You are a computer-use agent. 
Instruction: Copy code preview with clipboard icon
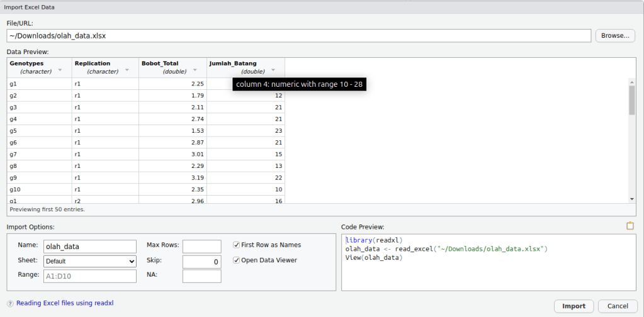tap(630, 226)
